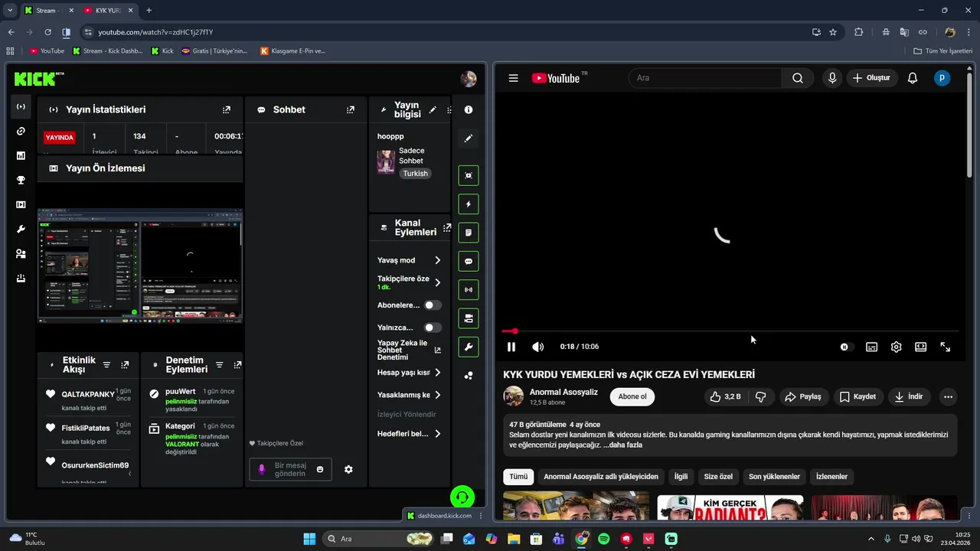The height and width of the screenshot is (551, 980).
Task: Select the Size özel filter chip
Action: click(x=718, y=477)
